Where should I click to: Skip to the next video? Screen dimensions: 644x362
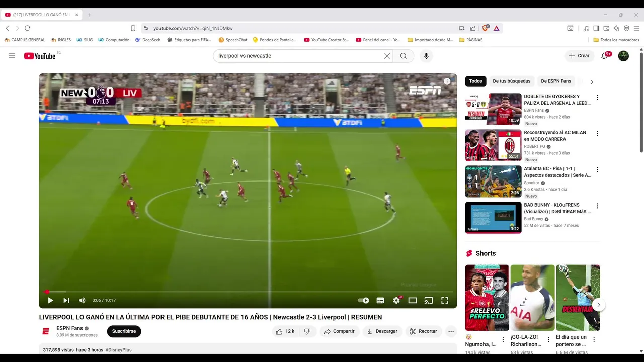(66, 300)
